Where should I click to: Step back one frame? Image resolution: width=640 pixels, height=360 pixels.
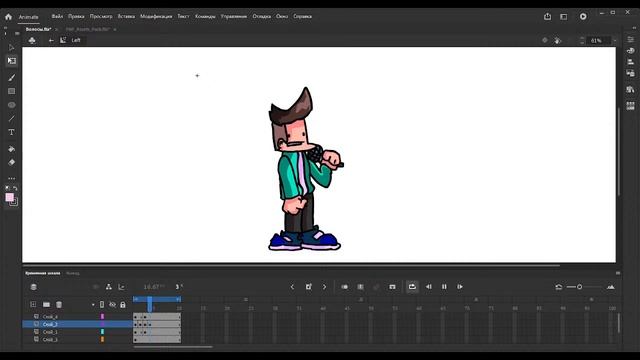tap(429, 287)
